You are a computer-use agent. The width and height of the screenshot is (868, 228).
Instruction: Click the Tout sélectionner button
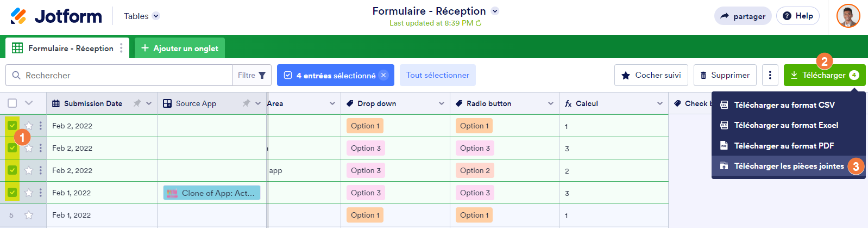pyautogui.click(x=437, y=75)
